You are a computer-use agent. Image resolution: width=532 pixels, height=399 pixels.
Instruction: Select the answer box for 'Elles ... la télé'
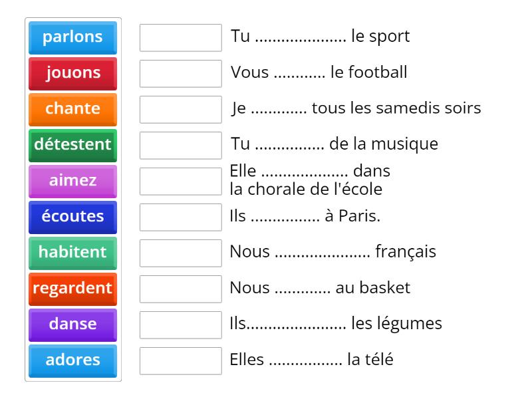(x=180, y=361)
